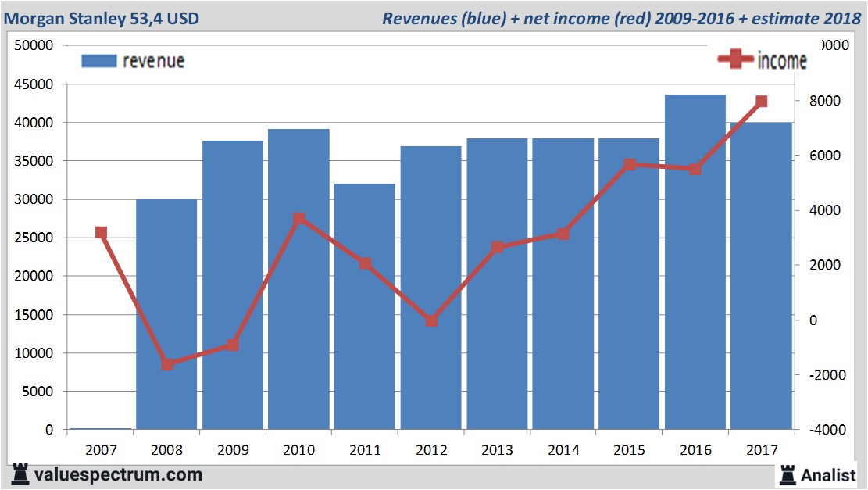The height and width of the screenshot is (490, 868).
Task: Select the 2016 revenue bar
Action: pos(695,262)
